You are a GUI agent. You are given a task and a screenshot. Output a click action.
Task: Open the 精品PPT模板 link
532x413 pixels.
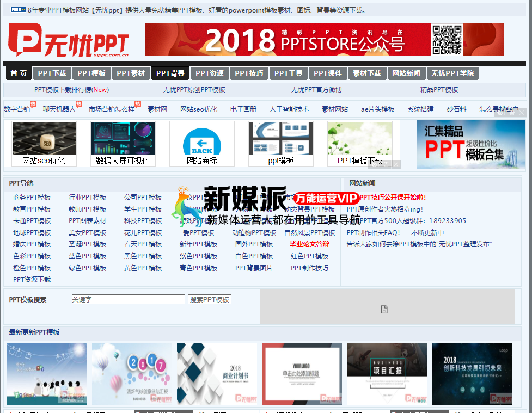click(439, 90)
